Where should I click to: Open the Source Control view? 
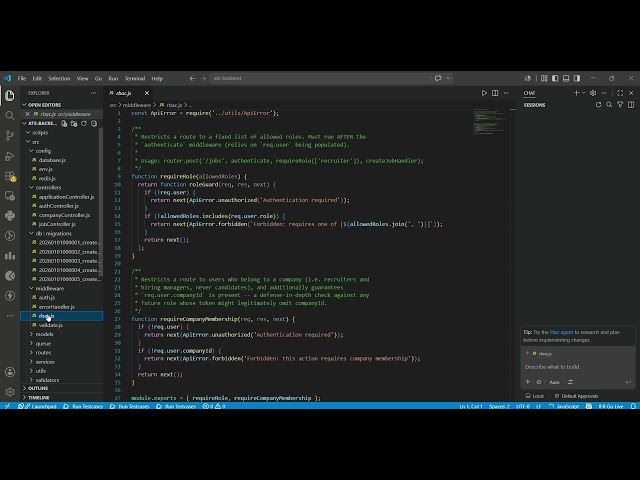click(10, 136)
